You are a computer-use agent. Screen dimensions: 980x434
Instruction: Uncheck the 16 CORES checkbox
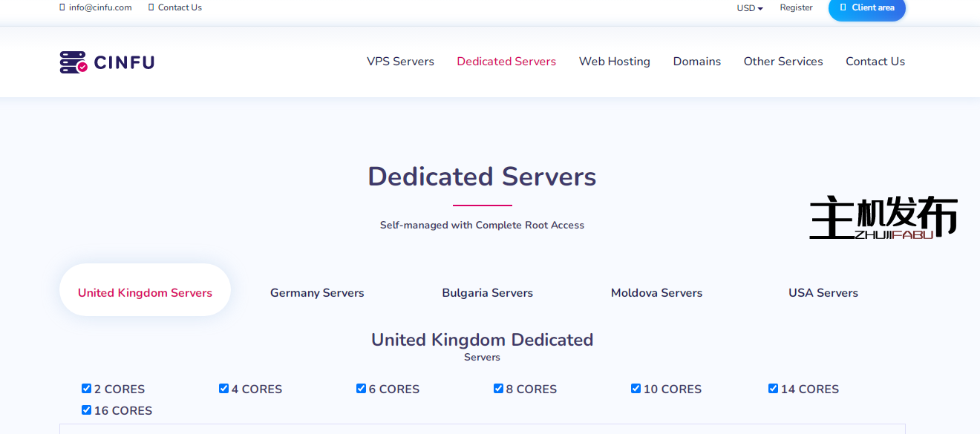click(87, 410)
